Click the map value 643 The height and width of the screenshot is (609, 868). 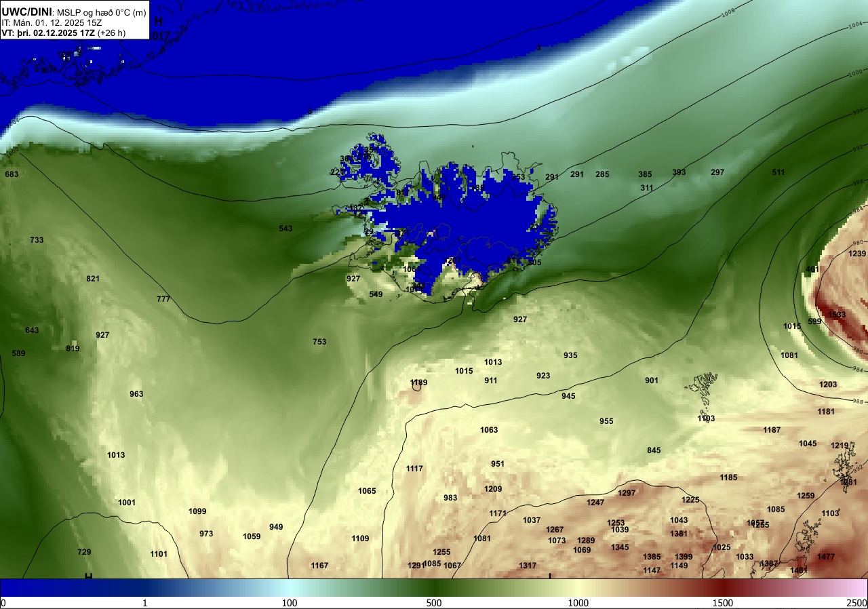coord(32,330)
